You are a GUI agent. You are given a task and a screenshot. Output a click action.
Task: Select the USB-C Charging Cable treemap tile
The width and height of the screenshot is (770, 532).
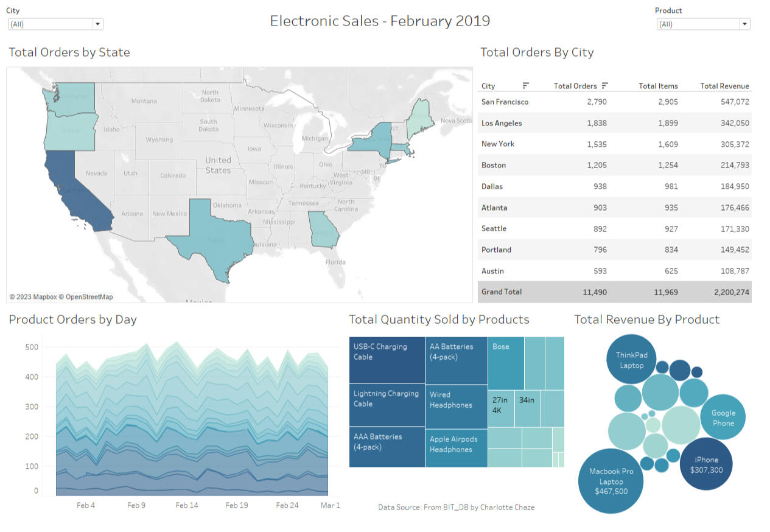pos(387,360)
